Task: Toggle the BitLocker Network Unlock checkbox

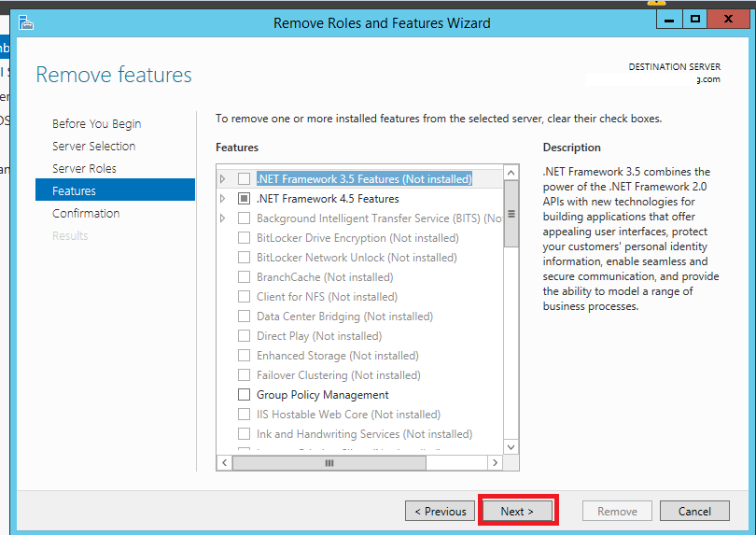Action: 244,258
